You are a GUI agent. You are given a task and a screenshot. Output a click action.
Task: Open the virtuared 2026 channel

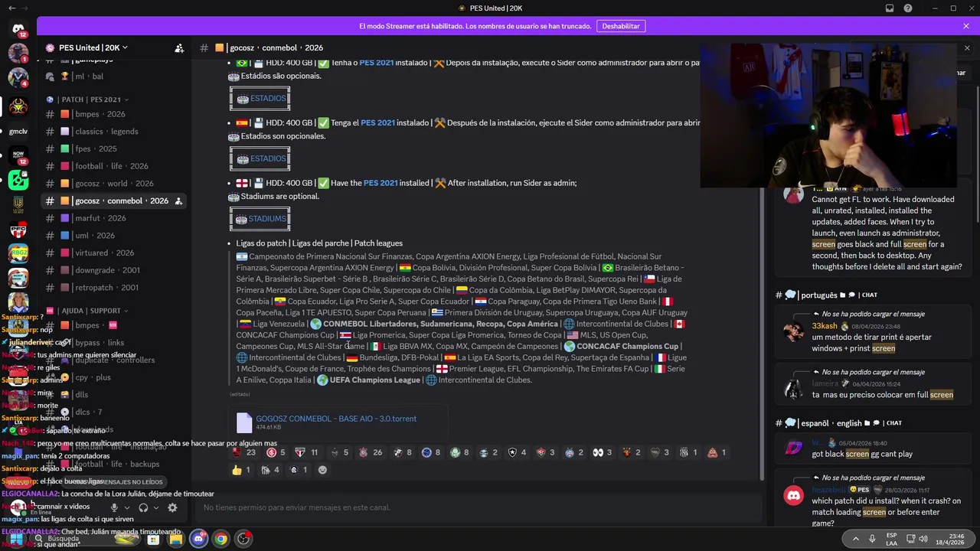113,253
